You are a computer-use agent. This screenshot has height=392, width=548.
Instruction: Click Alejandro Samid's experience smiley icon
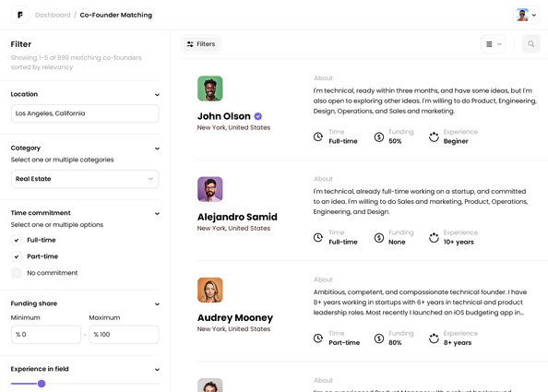click(x=434, y=238)
